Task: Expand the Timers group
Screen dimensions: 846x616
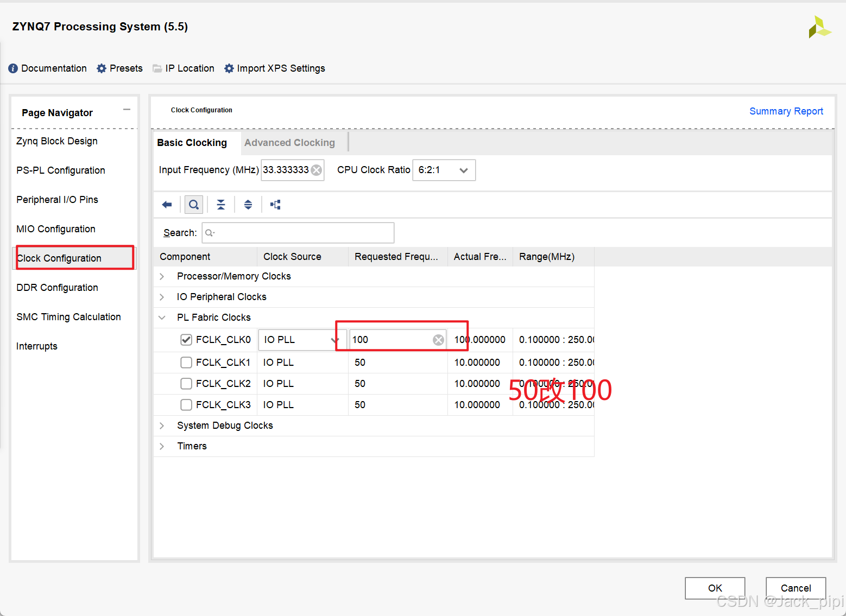Action: point(162,446)
